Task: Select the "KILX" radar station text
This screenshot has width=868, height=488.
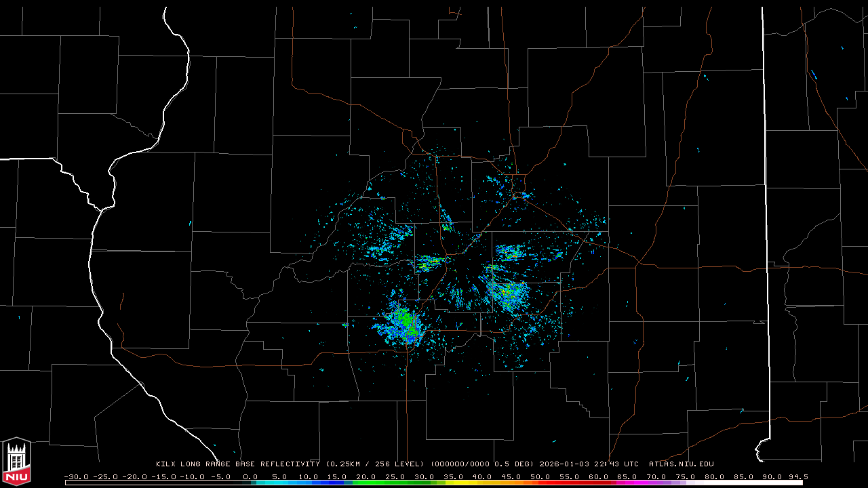Action: coord(165,464)
